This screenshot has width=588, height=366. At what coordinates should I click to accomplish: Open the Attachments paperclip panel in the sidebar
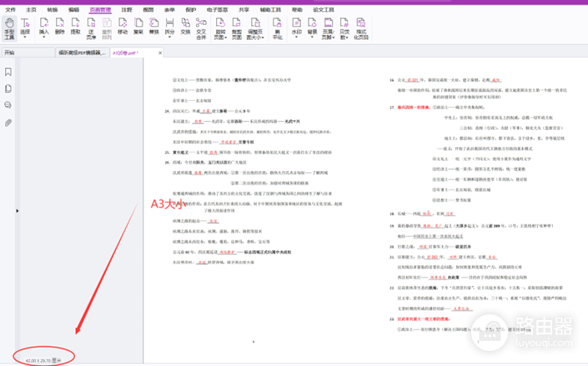8,123
